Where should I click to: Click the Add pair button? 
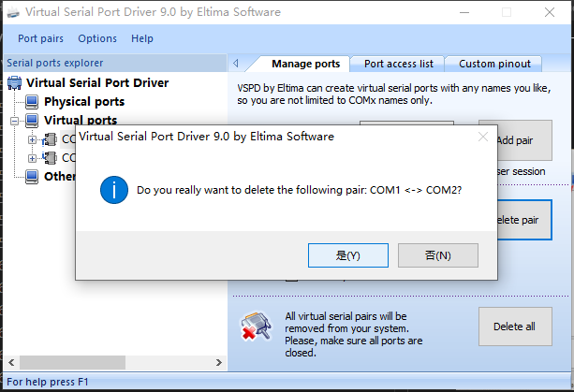[523, 140]
